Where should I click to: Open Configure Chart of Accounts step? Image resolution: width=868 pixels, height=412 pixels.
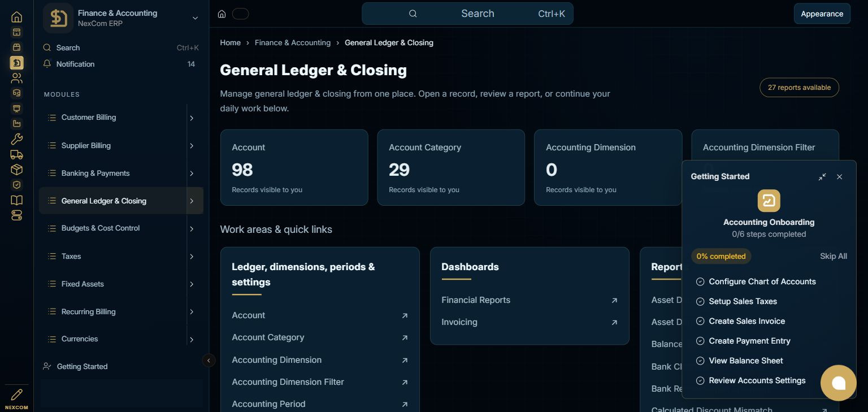(x=762, y=281)
